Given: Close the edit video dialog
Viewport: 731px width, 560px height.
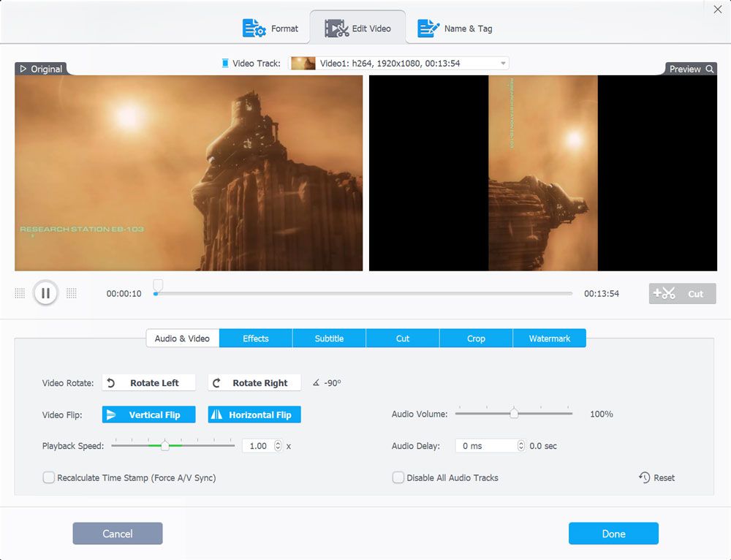Looking at the screenshot, I should (718, 10).
